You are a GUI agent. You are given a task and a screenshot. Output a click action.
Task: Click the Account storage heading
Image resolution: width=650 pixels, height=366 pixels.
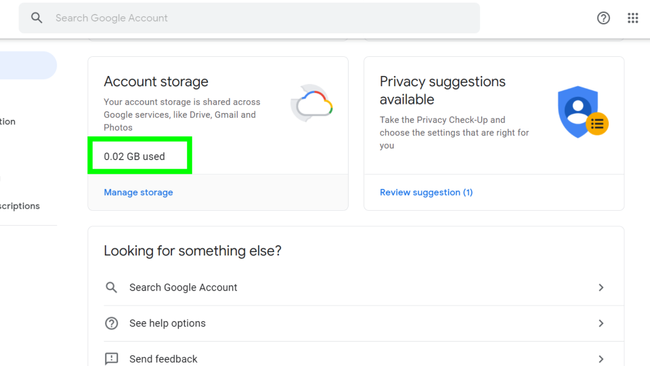coord(156,82)
